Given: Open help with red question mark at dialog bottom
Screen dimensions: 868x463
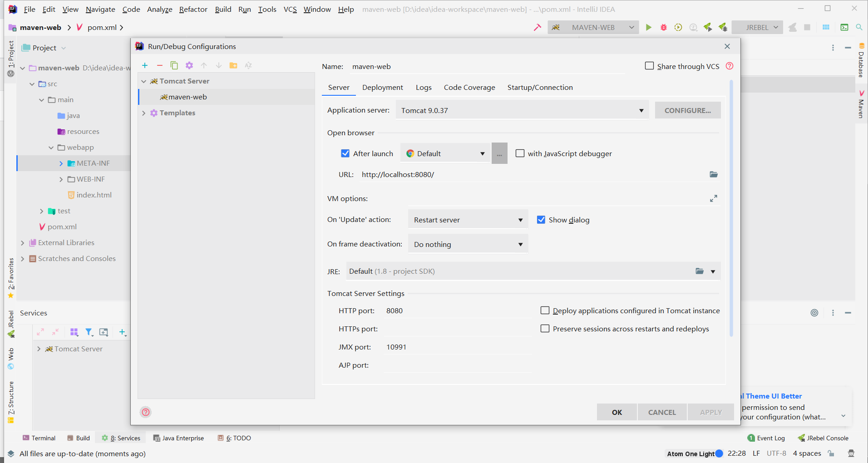Looking at the screenshot, I should click(x=146, y=412).
